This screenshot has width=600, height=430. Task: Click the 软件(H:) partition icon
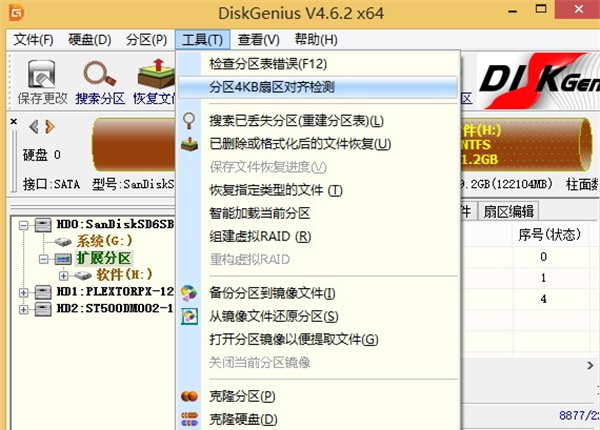click(x=83, y=275)
